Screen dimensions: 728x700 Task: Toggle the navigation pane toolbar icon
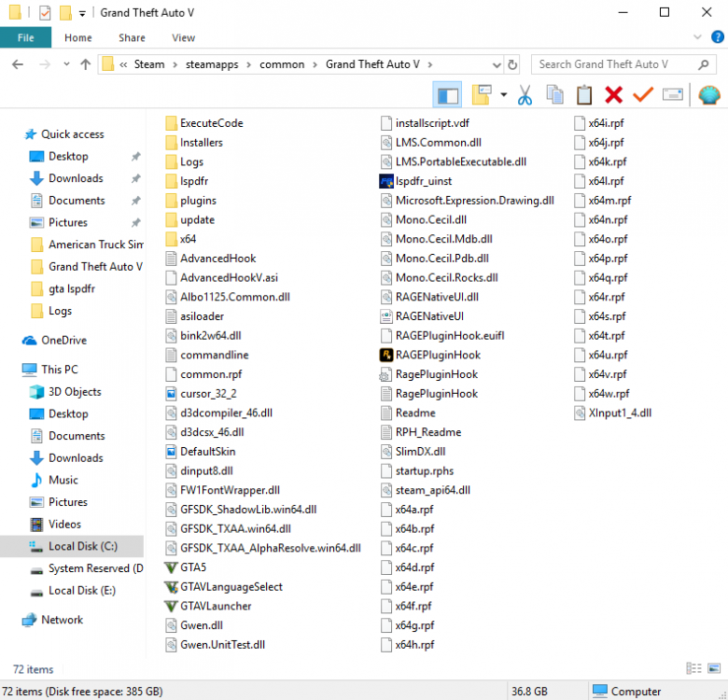click(447, 95)
